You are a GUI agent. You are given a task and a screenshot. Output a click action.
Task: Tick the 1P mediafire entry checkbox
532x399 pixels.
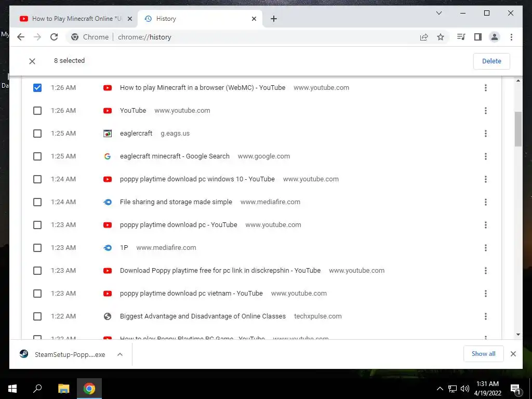tap(37, 248)
